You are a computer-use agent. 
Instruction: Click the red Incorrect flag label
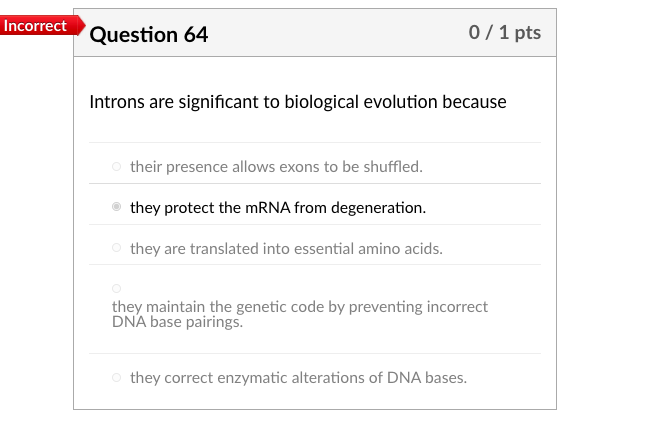pos(35,26)
